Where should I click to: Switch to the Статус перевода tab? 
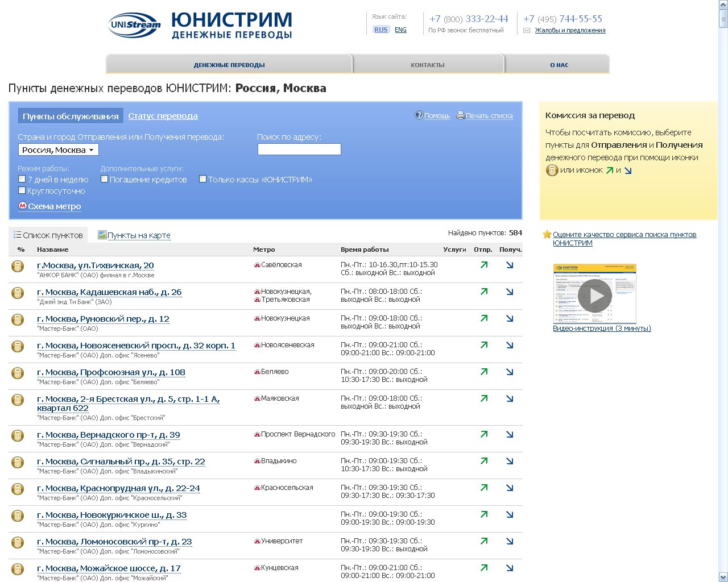coord(163,116)
